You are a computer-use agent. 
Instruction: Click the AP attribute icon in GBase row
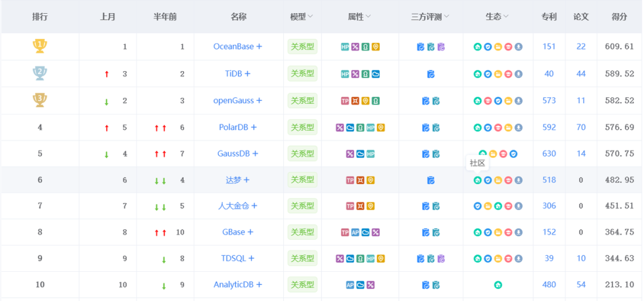355,232
